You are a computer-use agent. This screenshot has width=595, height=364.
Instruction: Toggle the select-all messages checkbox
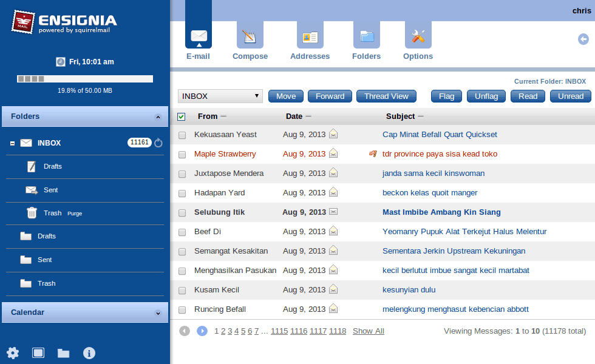coord(182,116)
